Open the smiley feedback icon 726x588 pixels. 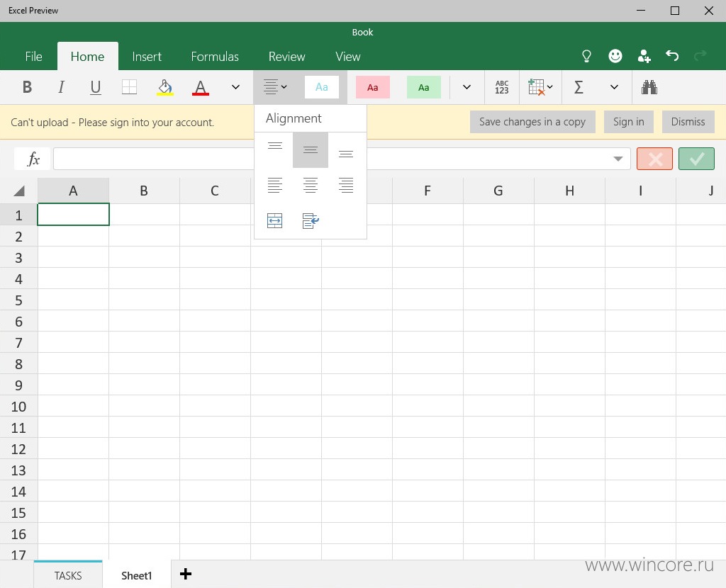(615, 57)
